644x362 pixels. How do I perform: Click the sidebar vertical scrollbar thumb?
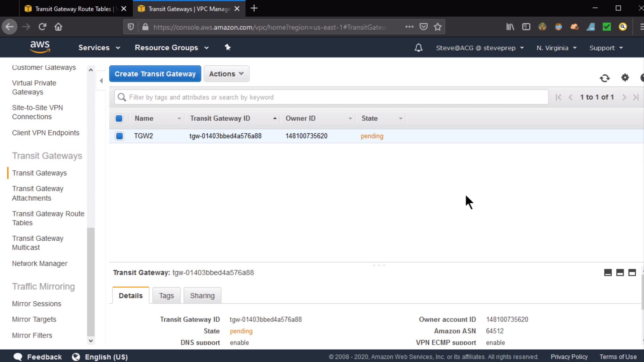pos(91,282)
